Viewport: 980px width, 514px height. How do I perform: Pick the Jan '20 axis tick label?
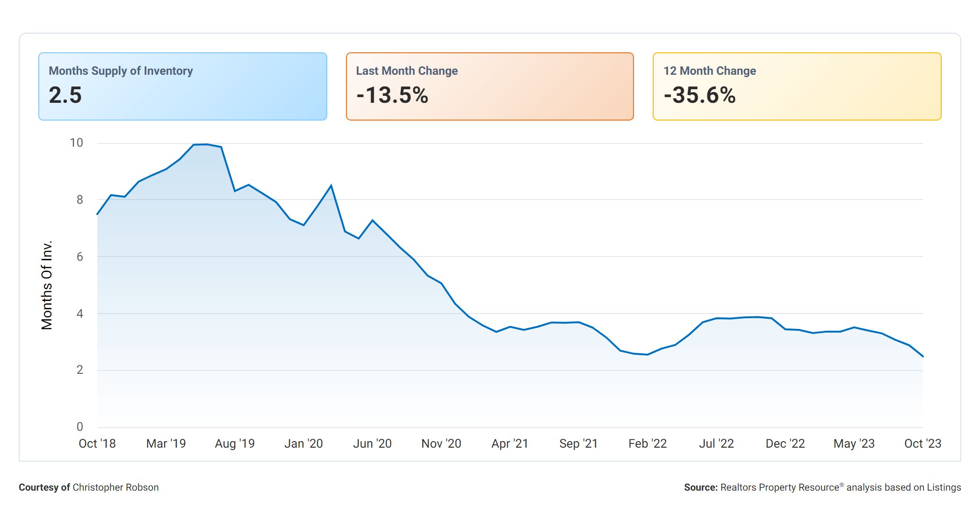[x=303, y=443]
